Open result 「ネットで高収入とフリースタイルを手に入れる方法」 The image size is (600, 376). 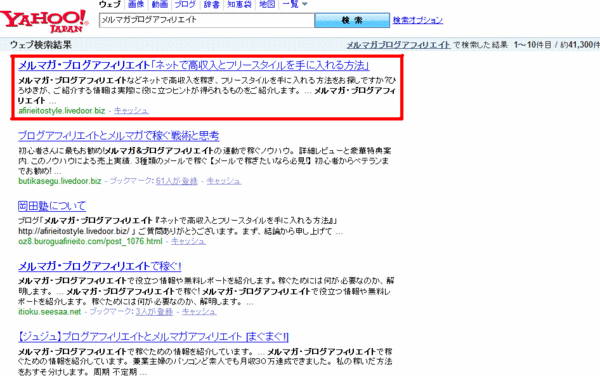[194, 65]
